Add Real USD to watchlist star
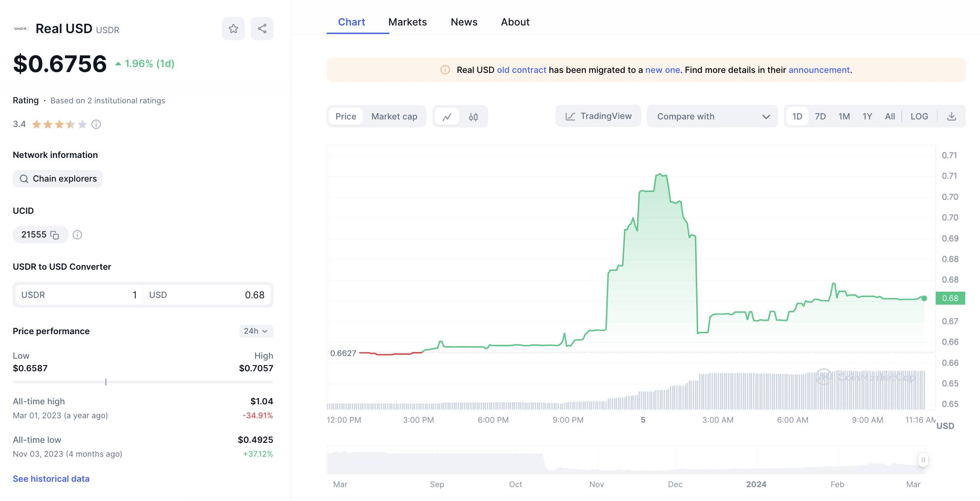 tap(233, 29)
